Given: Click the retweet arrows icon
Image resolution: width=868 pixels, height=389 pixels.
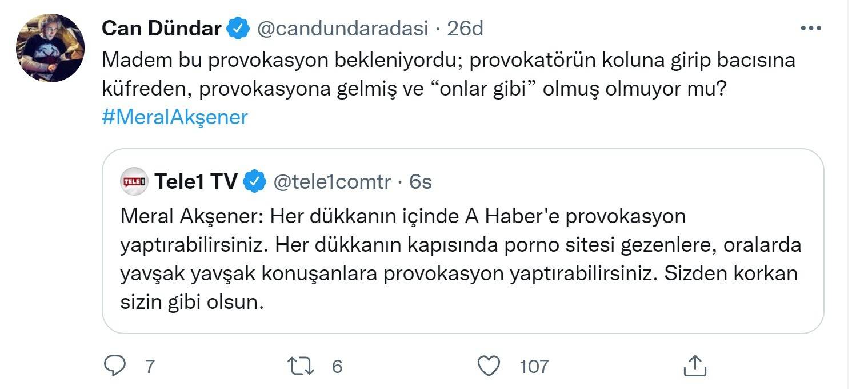Looking at the screenshot, I should coord(302,366).
